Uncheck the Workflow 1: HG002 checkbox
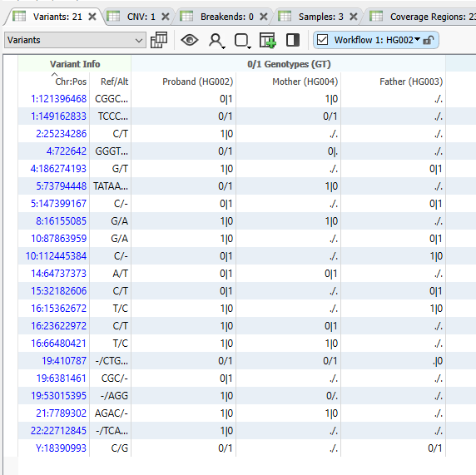 tap(322, 40)
